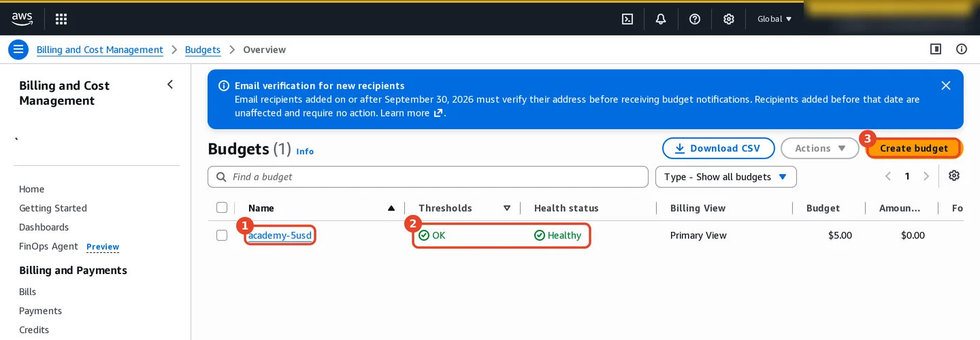Expand the Actions dropdown
Viewport: 980px width, 340px height.
[x=820, y=148]
